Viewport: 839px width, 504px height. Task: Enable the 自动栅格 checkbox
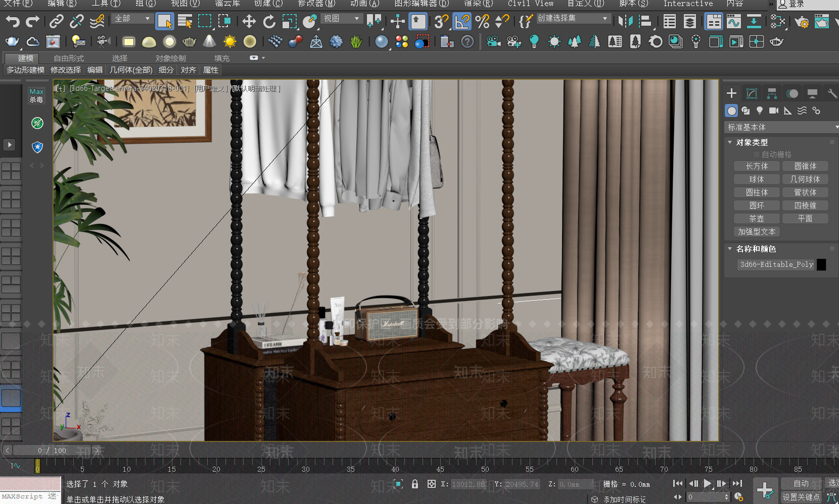point(756,154)
